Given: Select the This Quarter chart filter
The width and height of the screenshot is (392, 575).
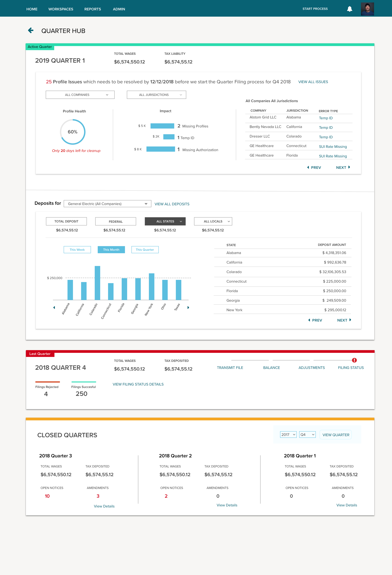Looking at the screenshot, I should point(145,250).
